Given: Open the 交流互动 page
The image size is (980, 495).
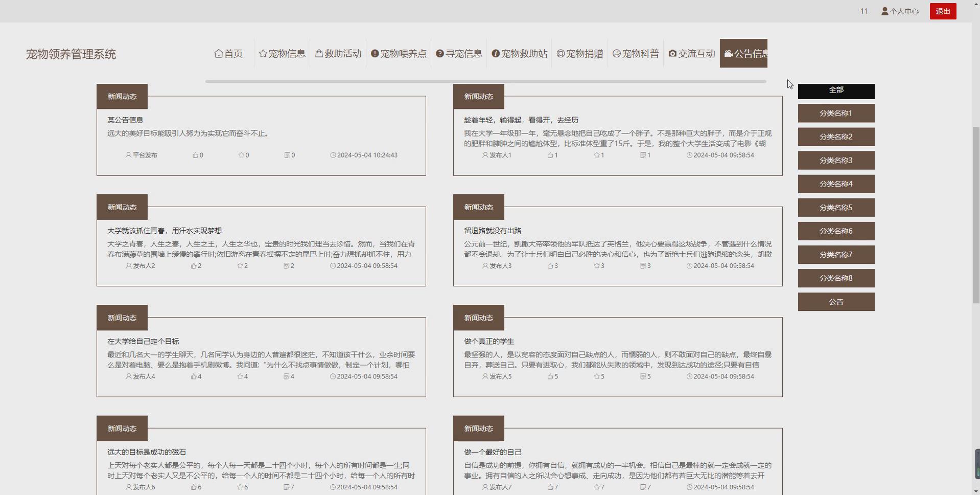Looking at the screenshot, I should pyautogui.click(x=691, y=53).
